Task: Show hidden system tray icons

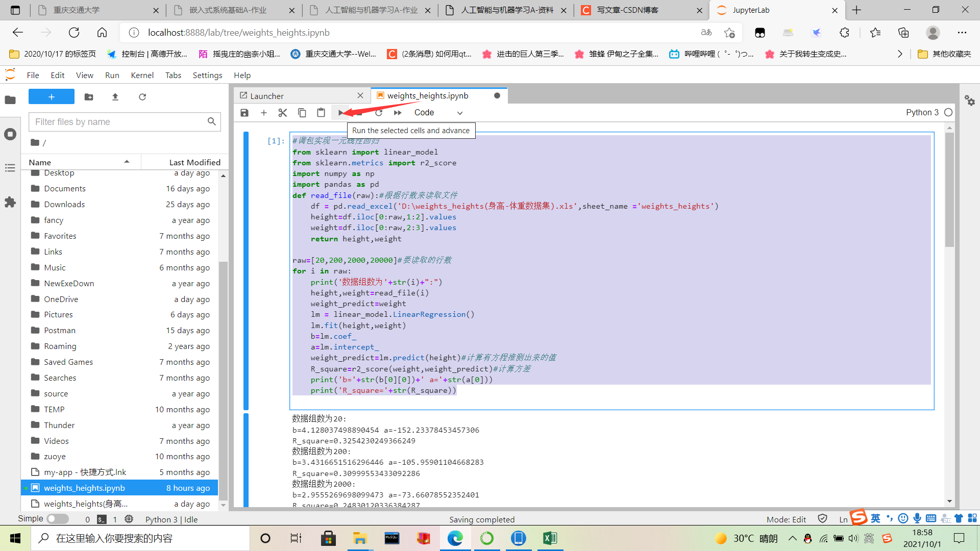Action: point(792,538)
